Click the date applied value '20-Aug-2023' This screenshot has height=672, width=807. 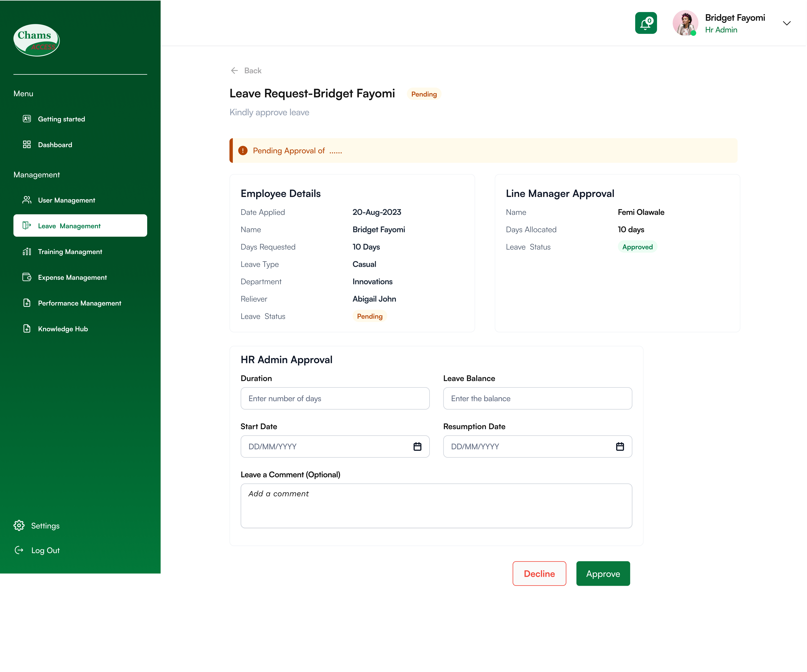[377, 212]
